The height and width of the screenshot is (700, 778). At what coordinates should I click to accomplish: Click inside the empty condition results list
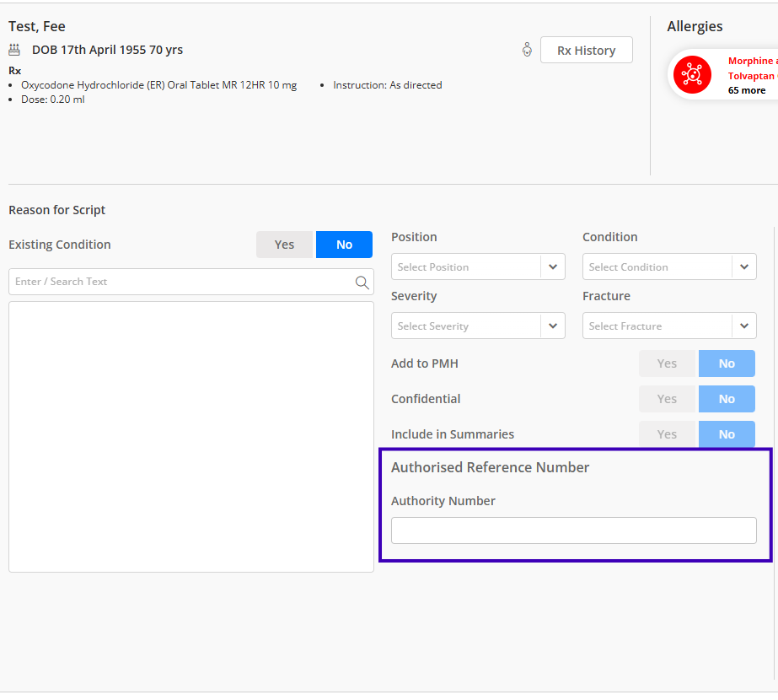click(191, 436)
